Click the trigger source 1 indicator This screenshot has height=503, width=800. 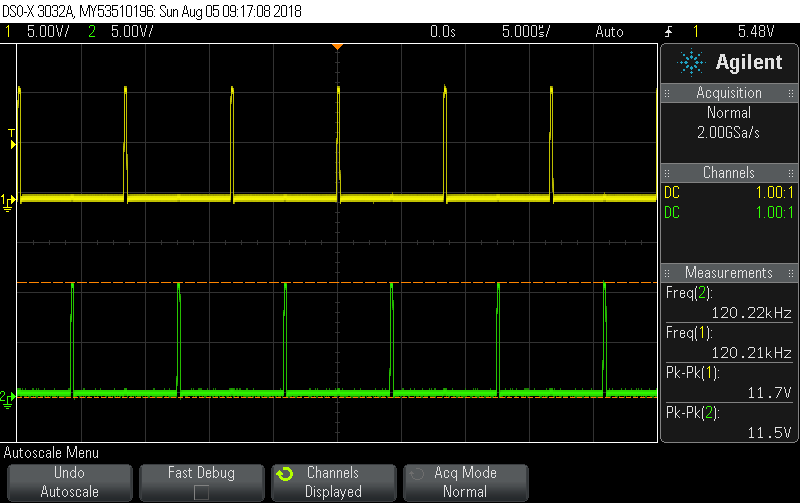pos(695,32)
